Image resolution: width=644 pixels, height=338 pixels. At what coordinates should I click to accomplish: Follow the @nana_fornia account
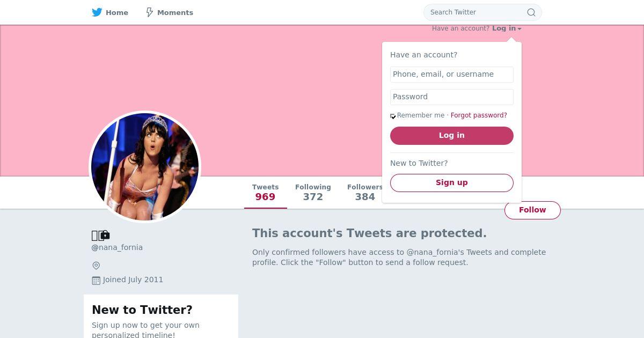[532, 210]
